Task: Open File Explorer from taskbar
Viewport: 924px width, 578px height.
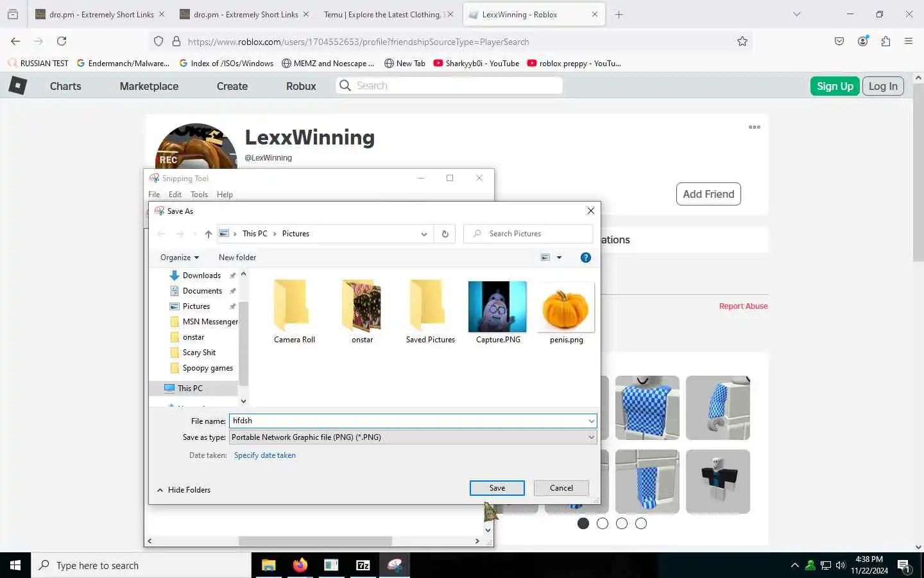Action: 268,565
